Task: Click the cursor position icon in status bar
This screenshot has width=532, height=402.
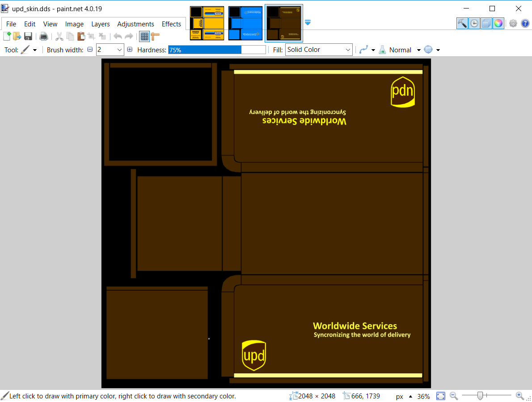Action: 346,396
